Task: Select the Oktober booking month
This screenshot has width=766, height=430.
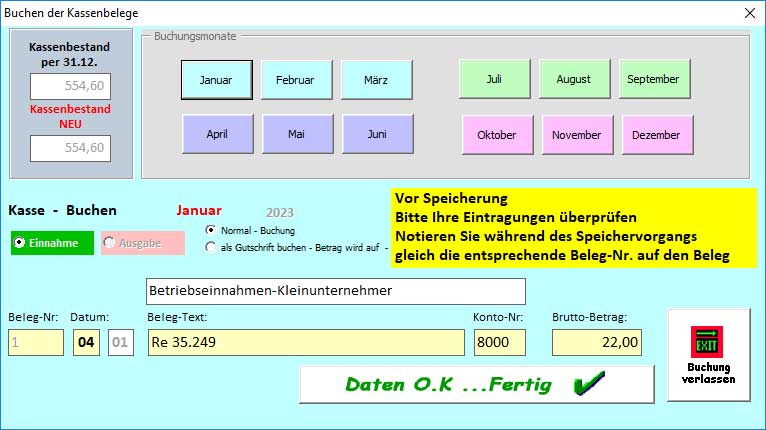Action: (497, 135)
